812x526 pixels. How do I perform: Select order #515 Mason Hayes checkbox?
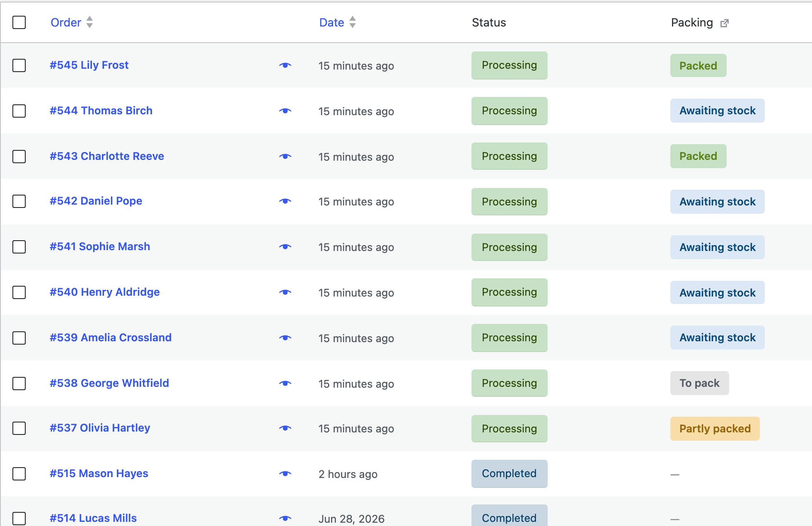[19, 474]
